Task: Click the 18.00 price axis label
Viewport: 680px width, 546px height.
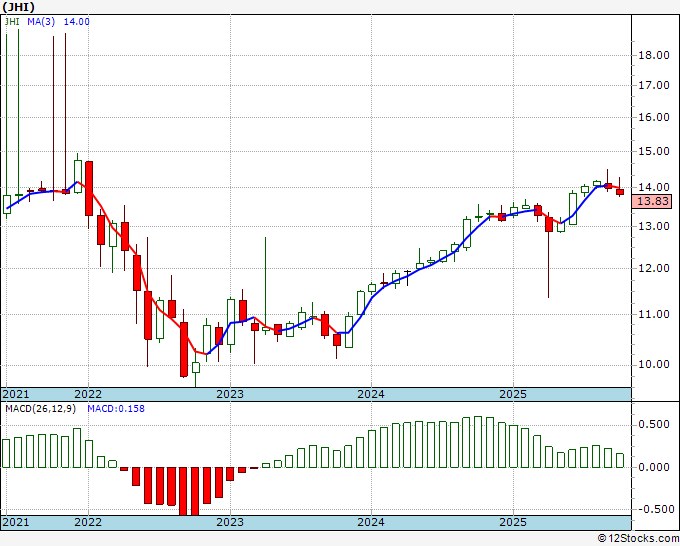Action: click(654, 55)
